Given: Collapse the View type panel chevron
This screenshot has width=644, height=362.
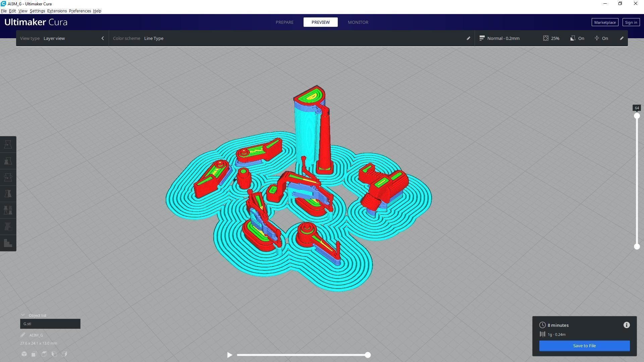Looking at the screenshot, I should point(103,38).
